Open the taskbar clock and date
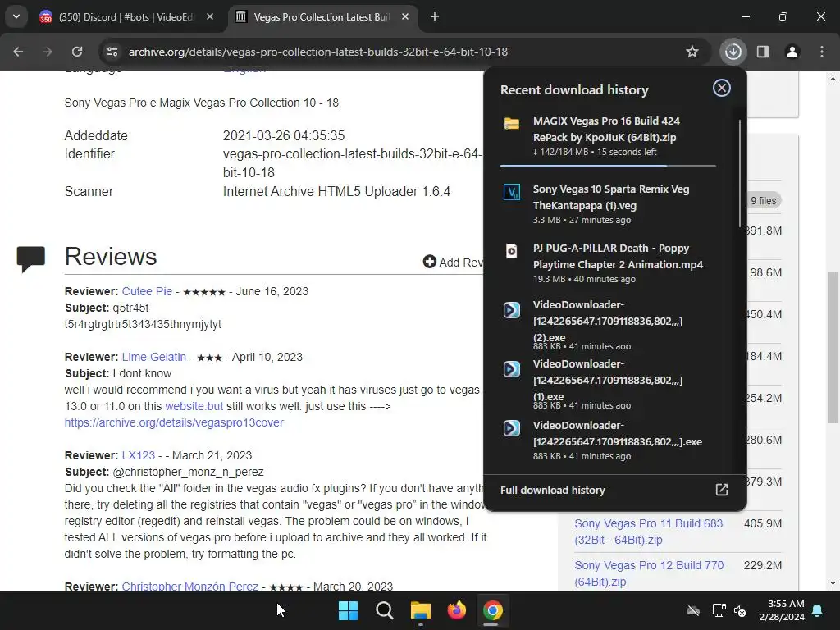This screenshot has height=630, width=840. [x=782, y=610]
